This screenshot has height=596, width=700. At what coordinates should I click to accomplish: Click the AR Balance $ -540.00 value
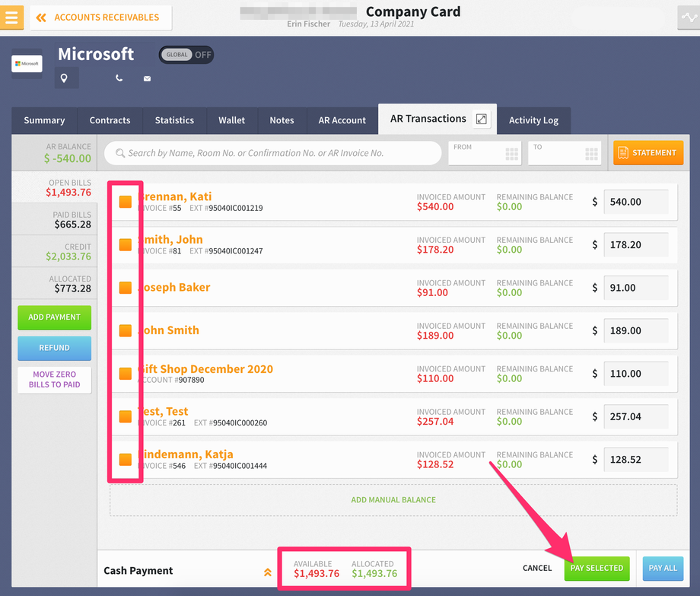[68, 158]
